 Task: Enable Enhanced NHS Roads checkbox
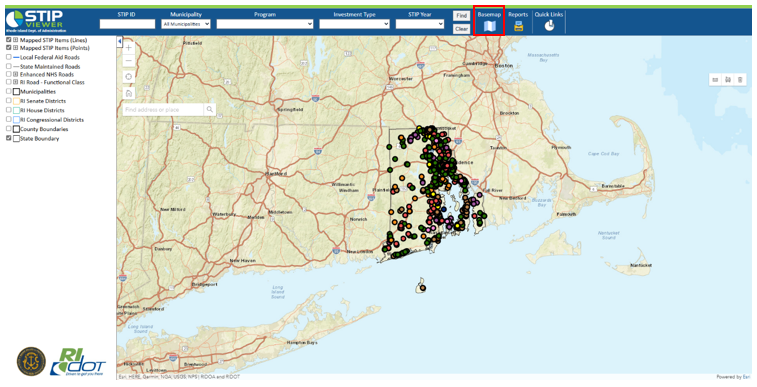tap(9, 74)
